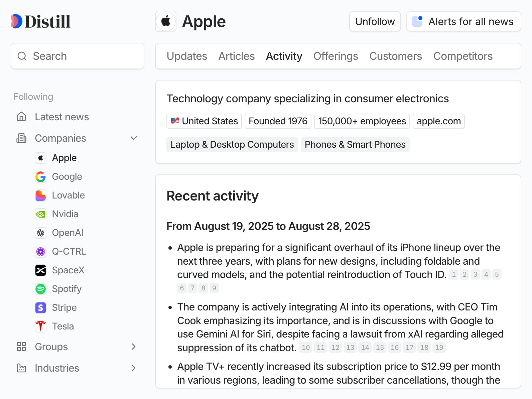Choose the Stripe icon in Companies
The image size is (532, 399).
(x=41, y=308)
